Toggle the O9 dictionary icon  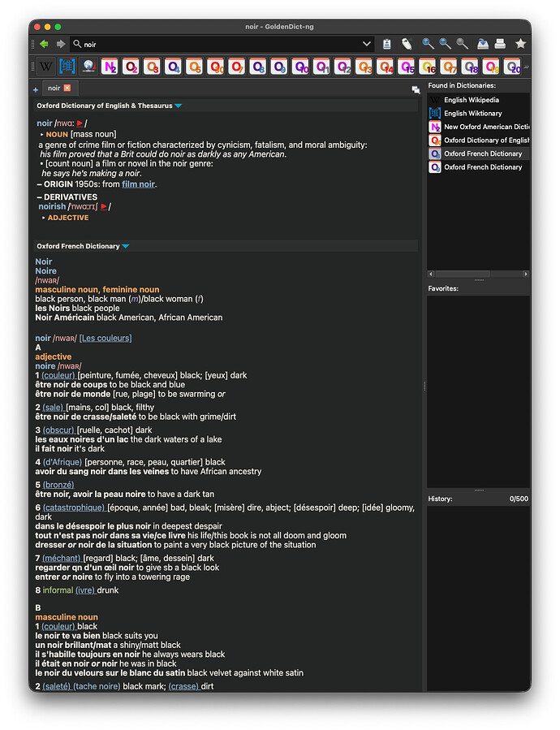coord(279,67)
